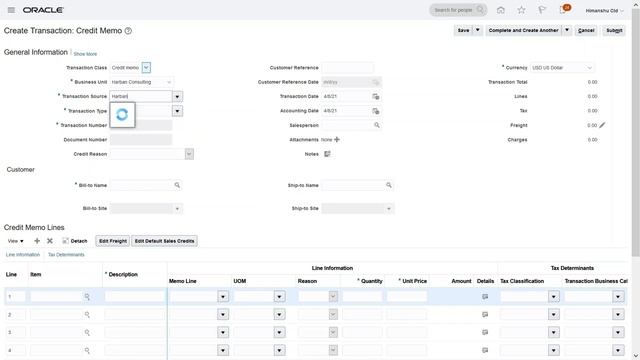Viewport: 640px width, 360px height.
Task: Open Favorites star icon
Action: click(521, 10)
